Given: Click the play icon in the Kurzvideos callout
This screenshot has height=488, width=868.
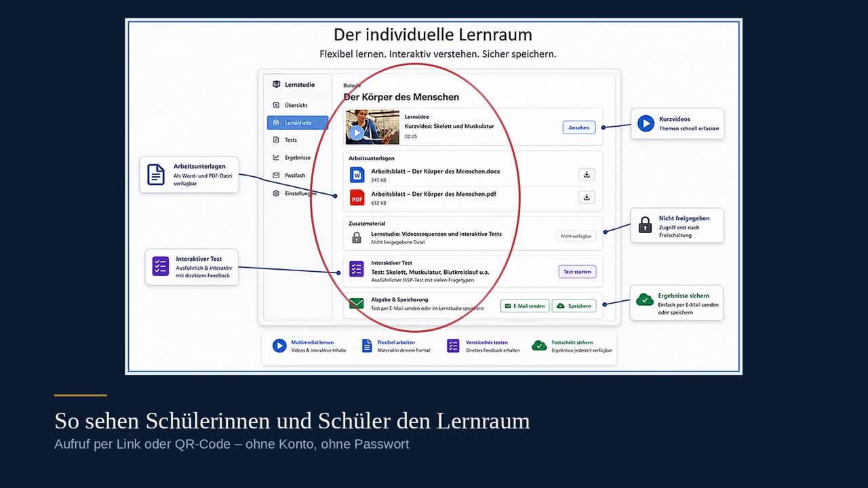Looking at the screenshot, I should click(x=646, y=123).
